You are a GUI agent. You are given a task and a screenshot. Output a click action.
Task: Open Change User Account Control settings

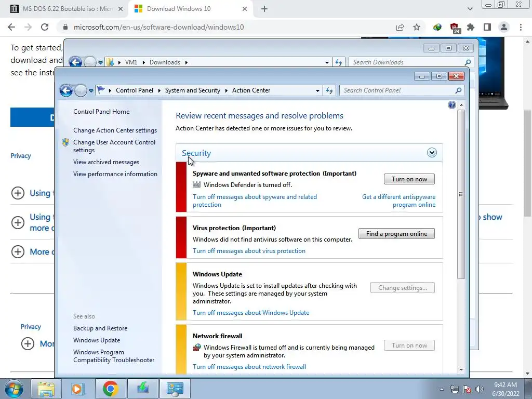pos(114,146)
